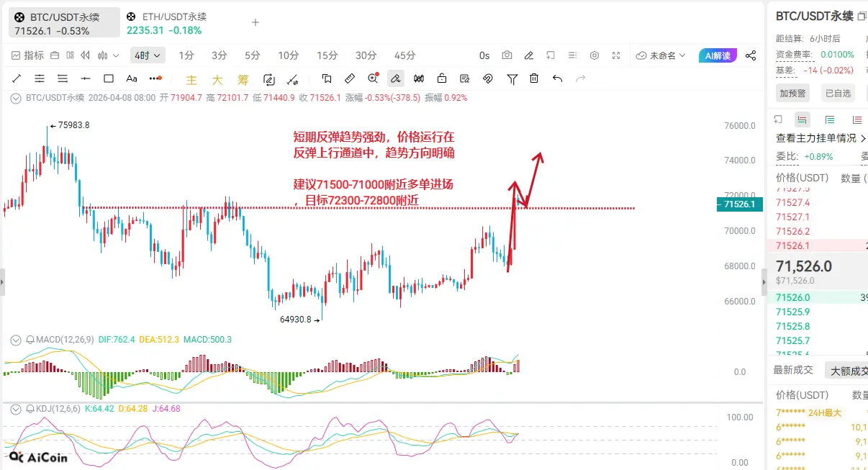This screenshot has width=868, height=470.
Task: Take chart screenshot with camera icon
Action: click(x=507, y=55)
